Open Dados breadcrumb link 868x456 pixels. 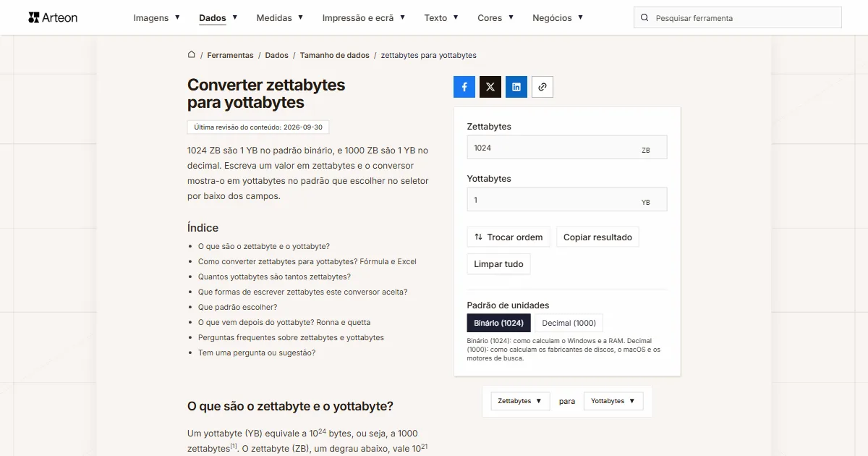tap(276, 55)
